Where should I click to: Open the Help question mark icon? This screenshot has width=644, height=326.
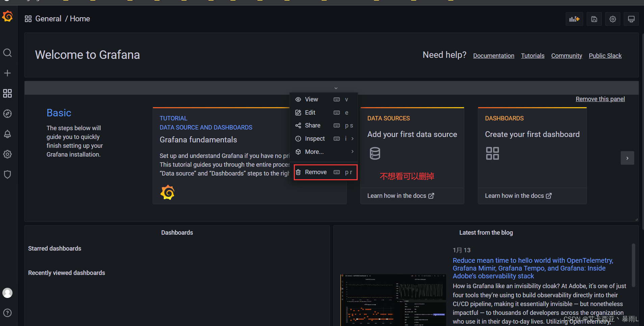point(7,313)
